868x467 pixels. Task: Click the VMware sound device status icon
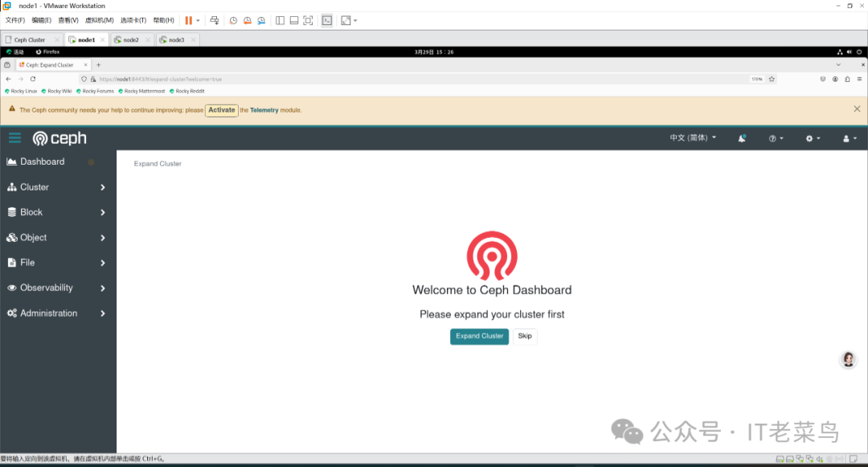820,459
